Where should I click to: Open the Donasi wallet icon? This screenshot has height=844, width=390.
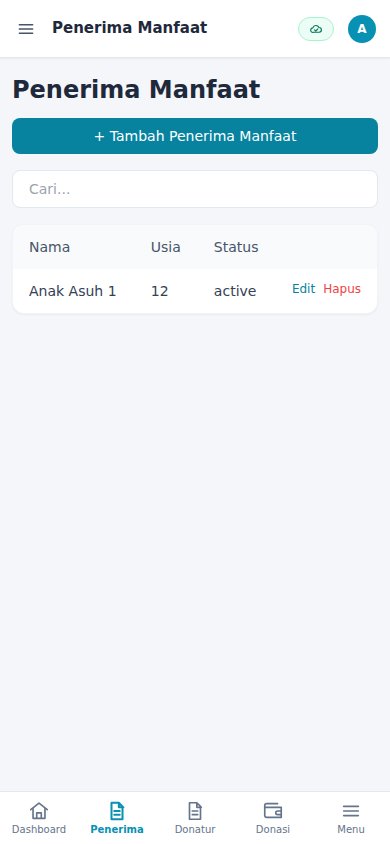coord(273,810)
